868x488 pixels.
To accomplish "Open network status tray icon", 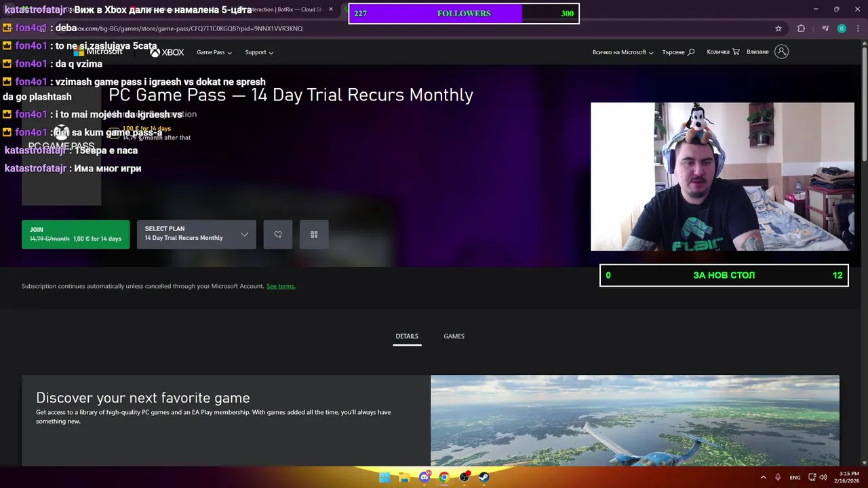I will point(812,477).
